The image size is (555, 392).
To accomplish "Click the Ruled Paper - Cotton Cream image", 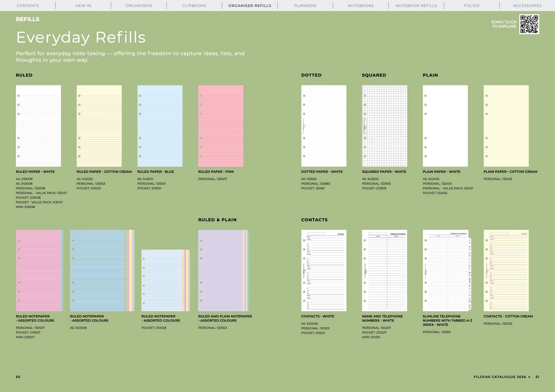I will [99, 126].
